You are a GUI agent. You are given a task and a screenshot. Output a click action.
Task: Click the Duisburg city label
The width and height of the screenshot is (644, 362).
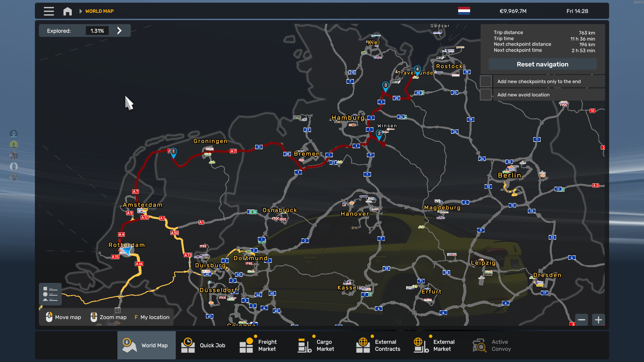click(x=210, y=265)
